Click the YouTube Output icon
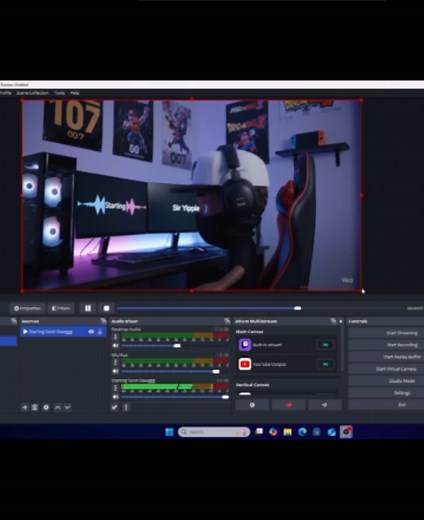The image size is (424, 520). [x=245, y=364]
